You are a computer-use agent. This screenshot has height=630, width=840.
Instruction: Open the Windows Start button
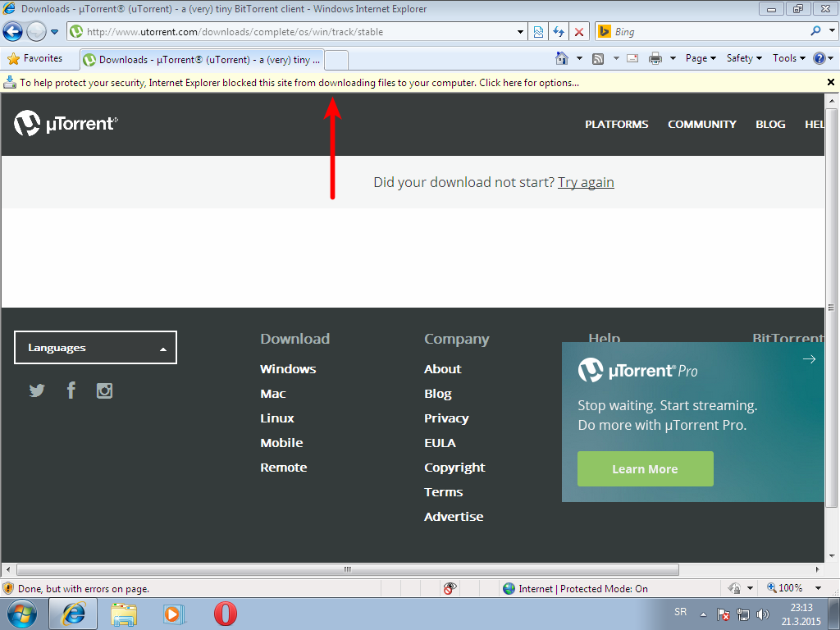tap(22, 614)
